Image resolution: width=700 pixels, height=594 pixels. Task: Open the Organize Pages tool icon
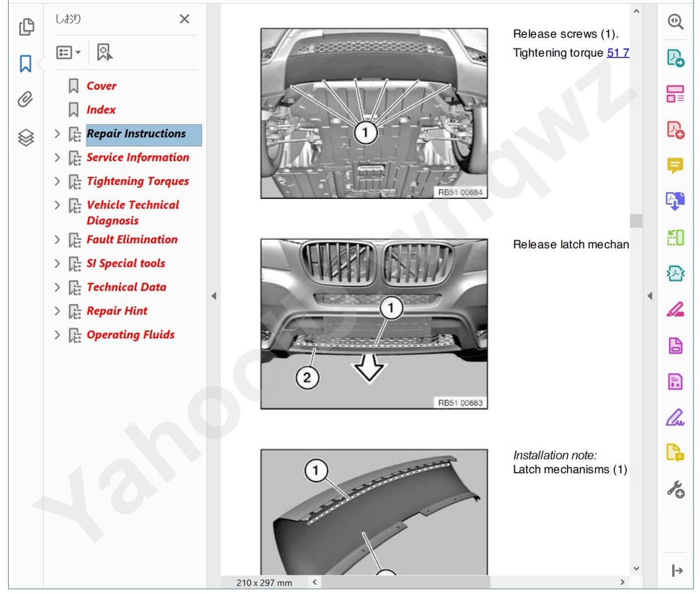pos(675,94)
